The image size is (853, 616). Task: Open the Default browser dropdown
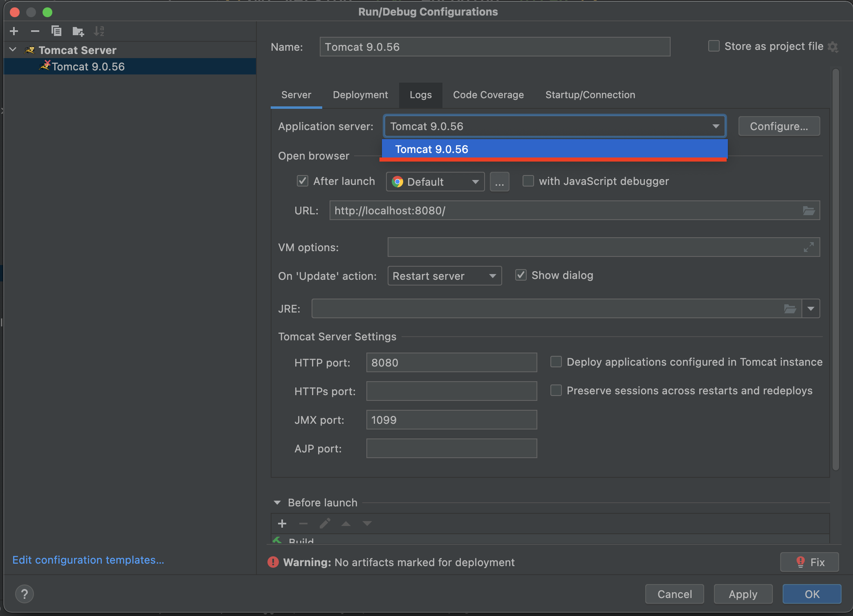[435, 182]
